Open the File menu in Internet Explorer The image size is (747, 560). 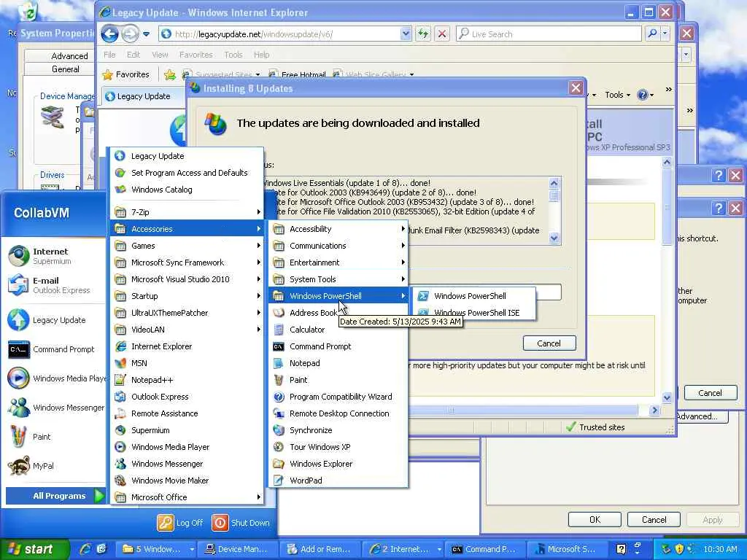[109, 55]
